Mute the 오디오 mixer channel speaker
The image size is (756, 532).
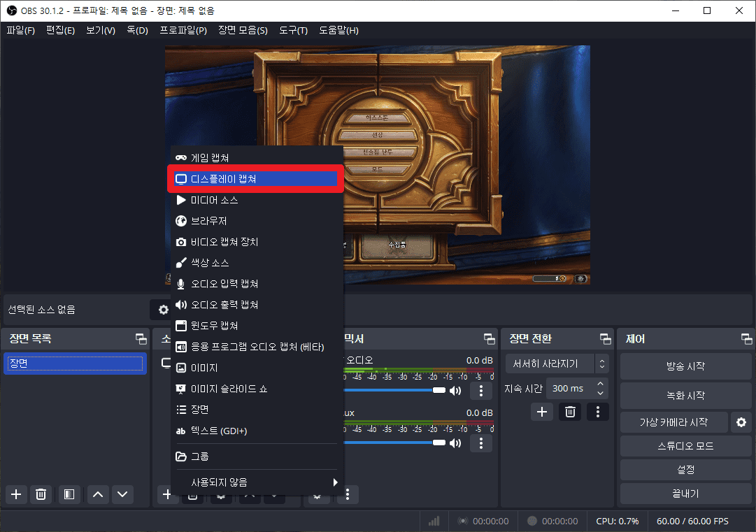(x=455, y=390)
